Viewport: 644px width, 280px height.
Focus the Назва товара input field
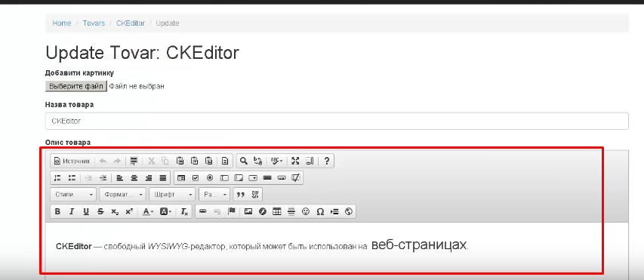tap(337, 121)
